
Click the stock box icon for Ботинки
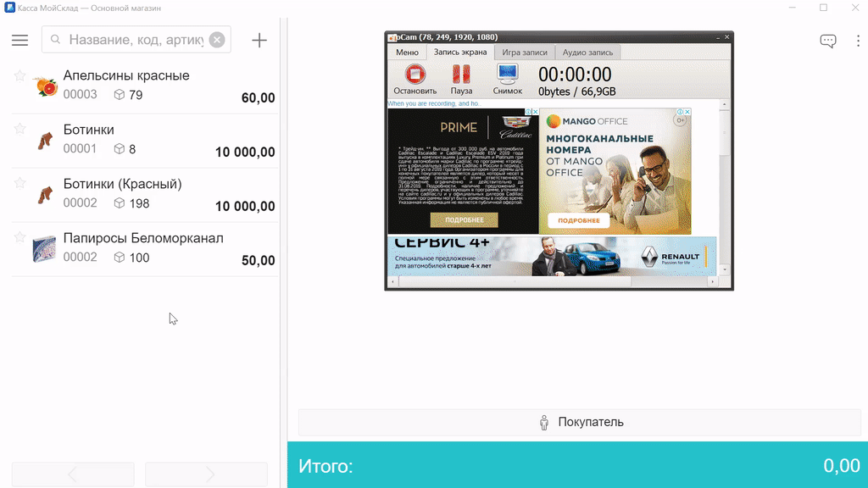click(120, 149)
